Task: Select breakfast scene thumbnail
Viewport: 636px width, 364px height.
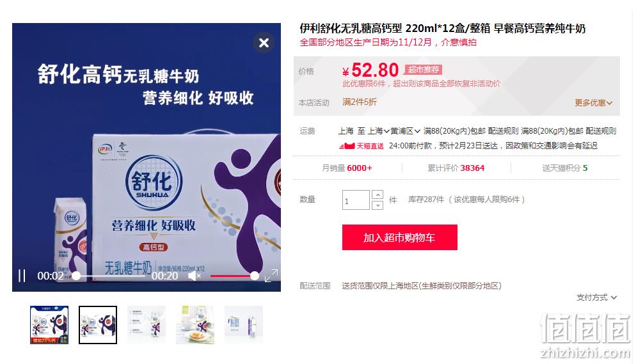Action: [x=195, y=325]
